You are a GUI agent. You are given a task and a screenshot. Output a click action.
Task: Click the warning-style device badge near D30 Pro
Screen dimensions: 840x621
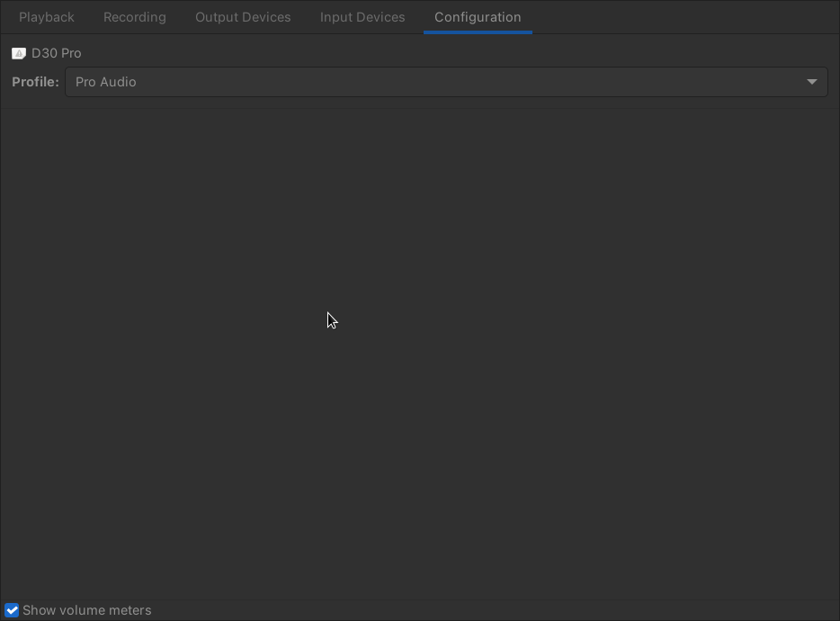coord(19,53)
